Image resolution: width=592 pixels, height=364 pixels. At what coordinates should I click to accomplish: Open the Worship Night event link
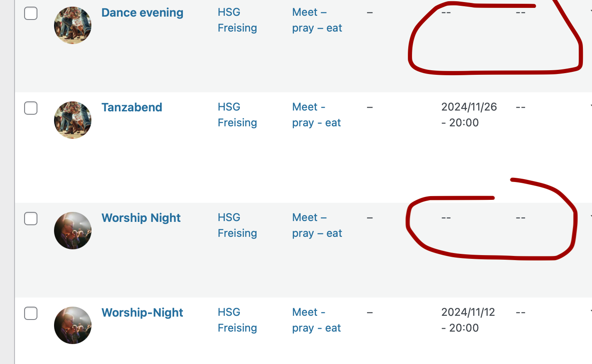(x=141, y=218)
